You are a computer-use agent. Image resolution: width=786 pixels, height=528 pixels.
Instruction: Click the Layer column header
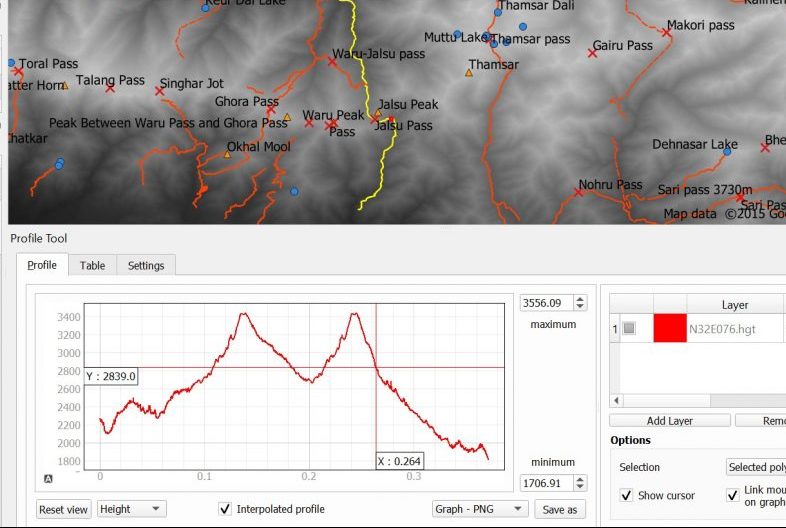coord(735,305)
